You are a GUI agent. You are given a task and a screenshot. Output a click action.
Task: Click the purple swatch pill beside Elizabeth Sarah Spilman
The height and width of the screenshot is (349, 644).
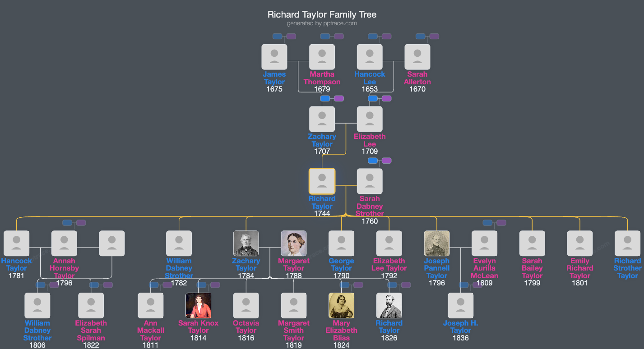(107, 285)
